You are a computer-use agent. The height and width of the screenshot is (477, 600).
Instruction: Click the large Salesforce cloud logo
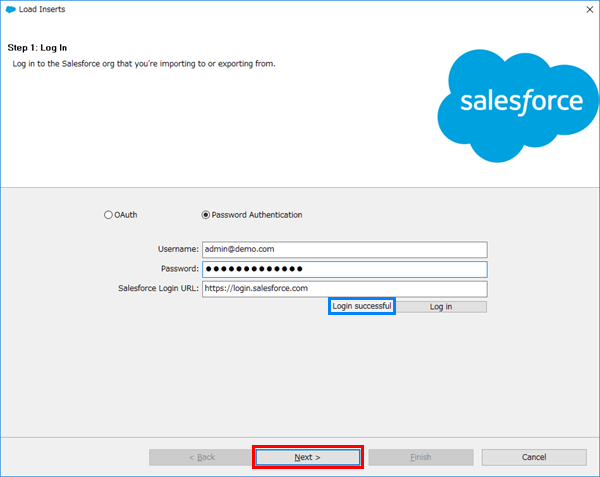[518, 105]
